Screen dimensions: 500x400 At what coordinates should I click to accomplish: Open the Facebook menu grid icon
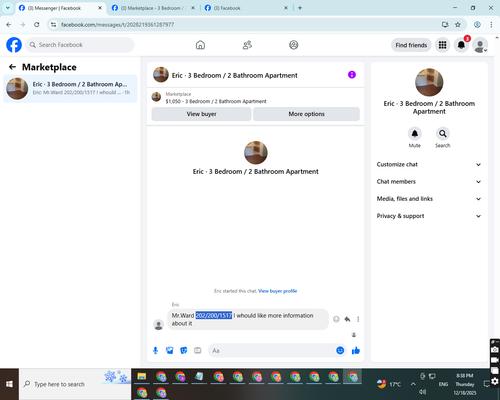442,45
